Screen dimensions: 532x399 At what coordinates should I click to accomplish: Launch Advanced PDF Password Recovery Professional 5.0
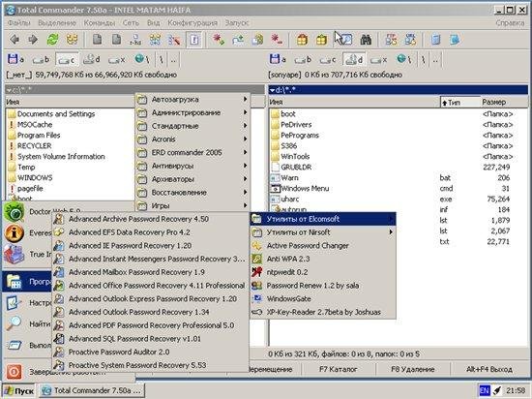150,325
